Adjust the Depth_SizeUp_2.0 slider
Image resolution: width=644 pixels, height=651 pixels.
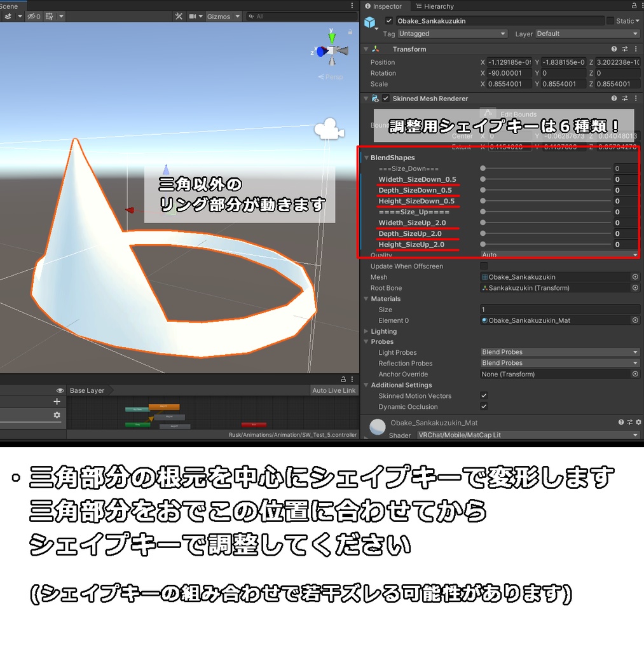[547, 234]
